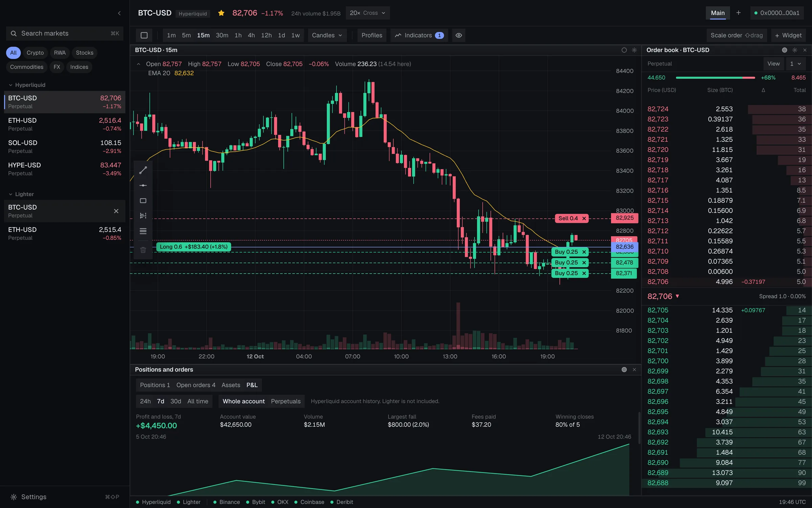Add a Widget
Image resolution: width=812 pixels, height=508 pixels.
click(x=788, y=35)
